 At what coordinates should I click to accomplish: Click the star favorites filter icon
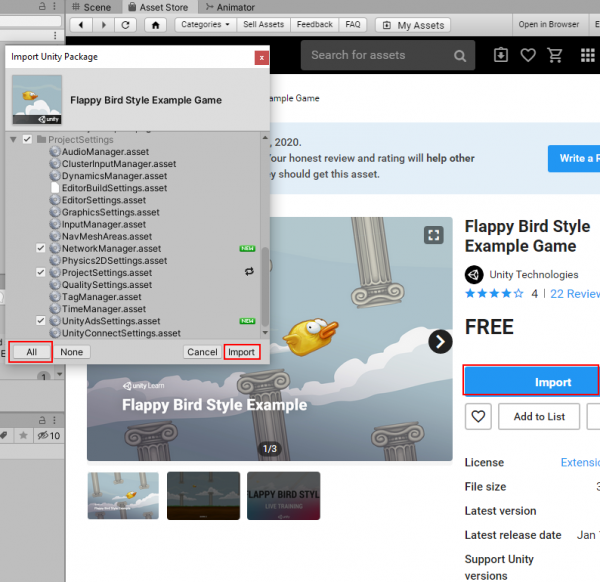click(x=23, y=435)
